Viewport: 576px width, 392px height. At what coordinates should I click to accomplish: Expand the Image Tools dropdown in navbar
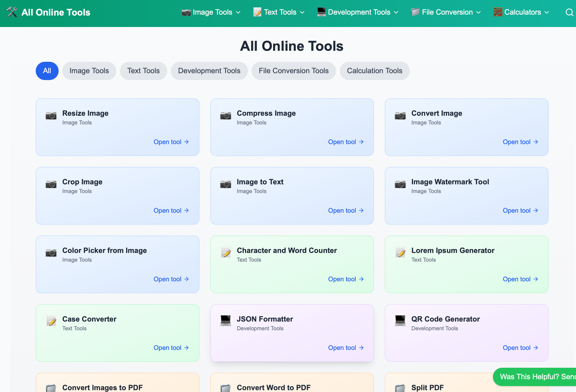click(x=211, y=12)
